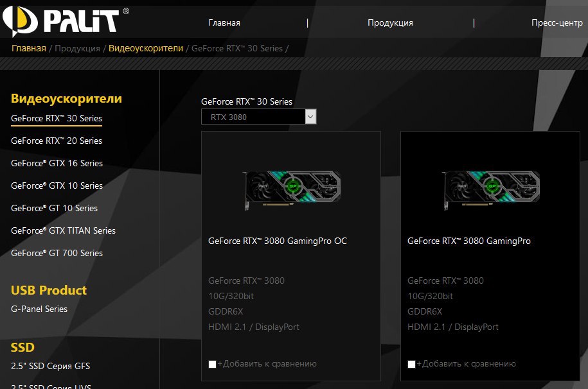The height and width of the screenshot is (389, 588).
Task: Click HDMI 2.1 / DisplayPort spec of GamingPro OC
Action: [x=254, y=327]
